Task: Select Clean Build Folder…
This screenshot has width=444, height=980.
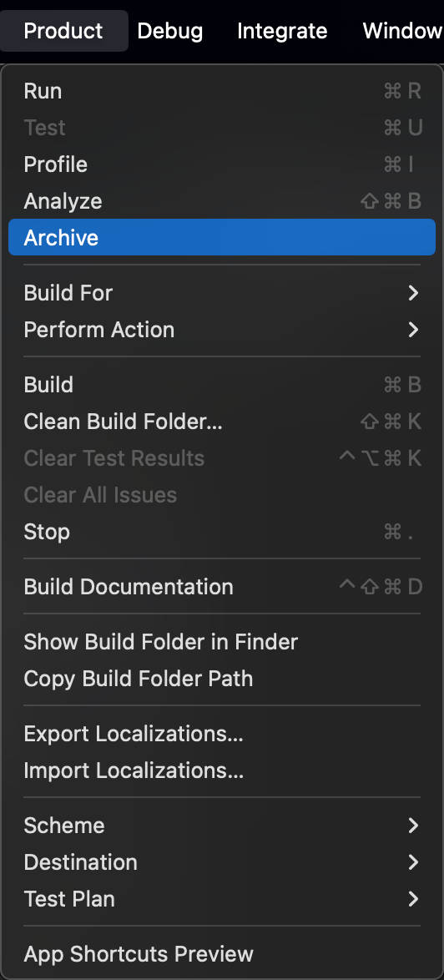Action: click(222, 422)
